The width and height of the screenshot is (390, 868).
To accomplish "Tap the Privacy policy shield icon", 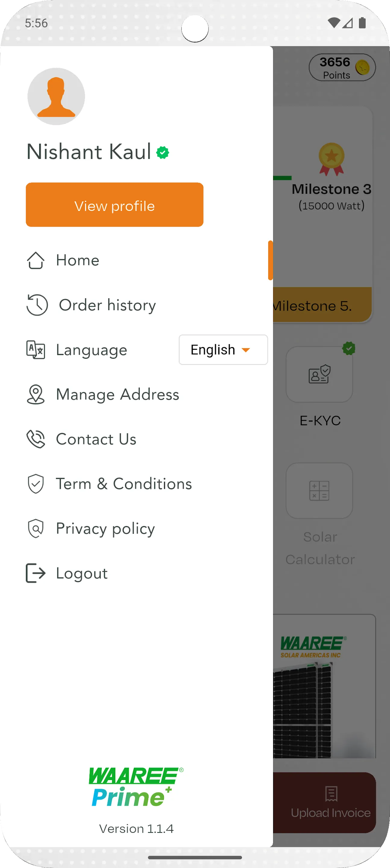I will [36, 528].
